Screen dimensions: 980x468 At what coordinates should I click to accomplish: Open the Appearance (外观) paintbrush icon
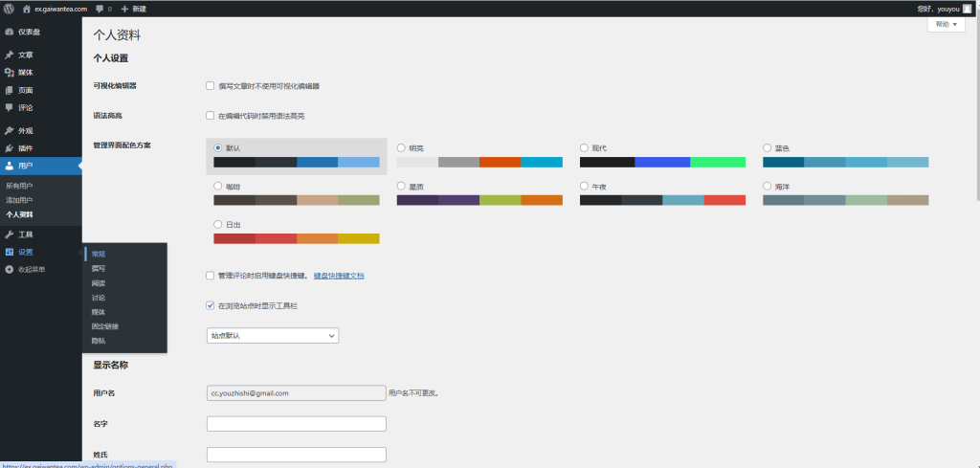10,130
